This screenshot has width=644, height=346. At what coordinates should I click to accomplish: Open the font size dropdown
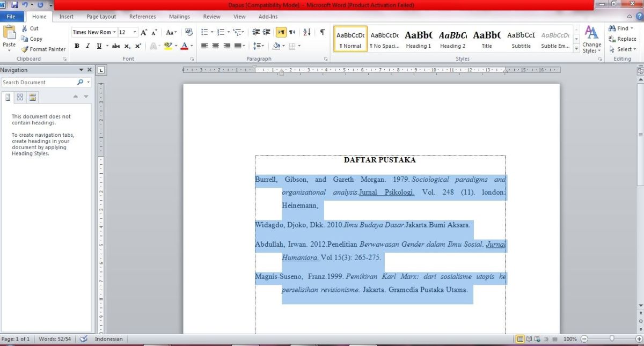point(135,32)
